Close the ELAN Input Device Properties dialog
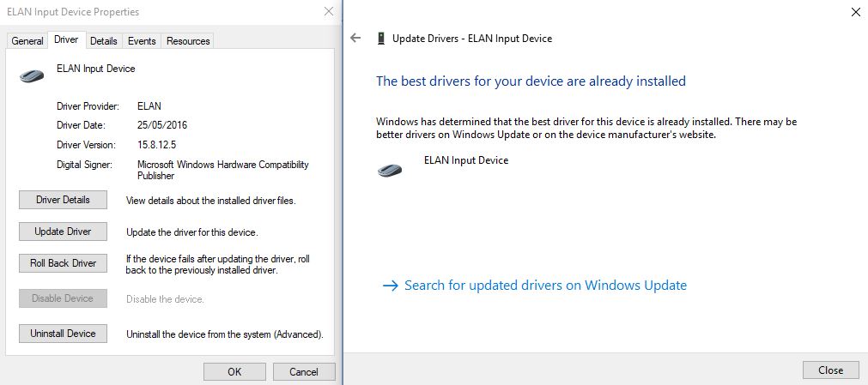868x385 pixels. coord(328,12)
